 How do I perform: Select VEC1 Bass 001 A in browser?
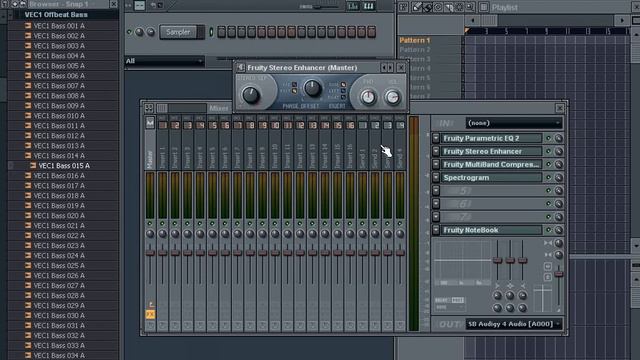(59, 26)
